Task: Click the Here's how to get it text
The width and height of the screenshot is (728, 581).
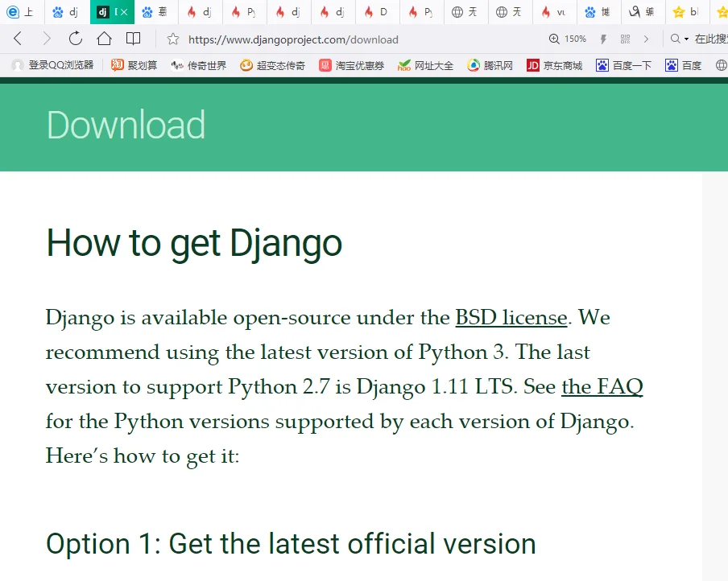Action: (143, 456)
